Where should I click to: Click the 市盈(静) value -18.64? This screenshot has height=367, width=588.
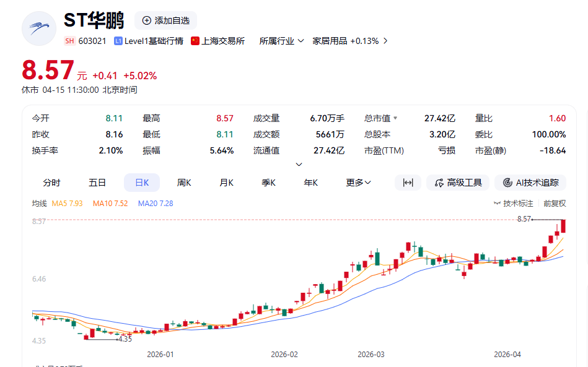pos(553,150)
